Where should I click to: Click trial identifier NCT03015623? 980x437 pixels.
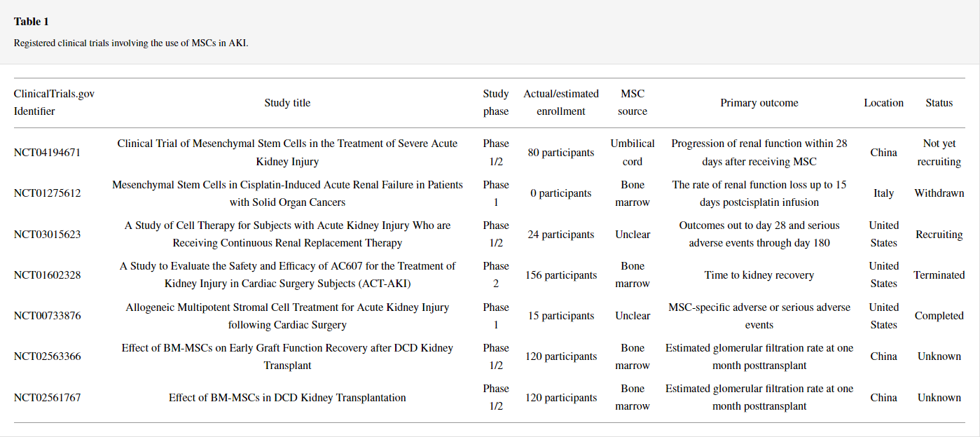pos(47,235)
